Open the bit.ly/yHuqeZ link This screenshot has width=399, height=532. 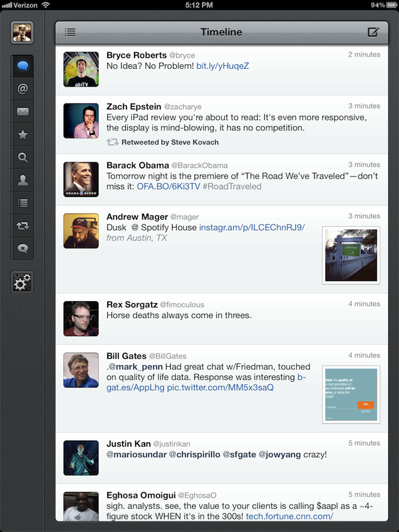point(223,66)
